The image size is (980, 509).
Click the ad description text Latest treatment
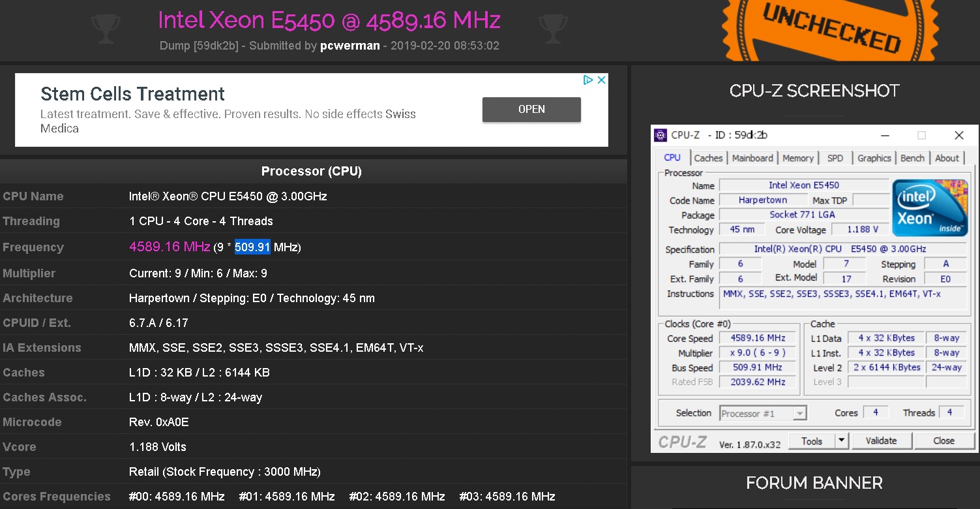click(228, 121)
